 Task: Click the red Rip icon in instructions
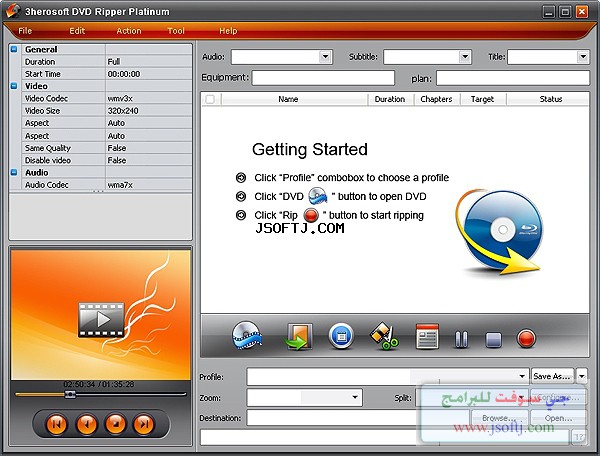tap(311, 215)
